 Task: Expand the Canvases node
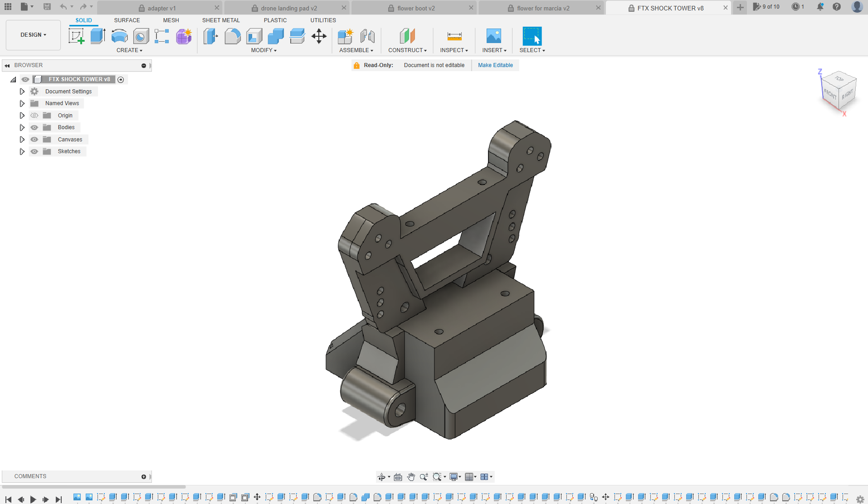coord(22,140)
